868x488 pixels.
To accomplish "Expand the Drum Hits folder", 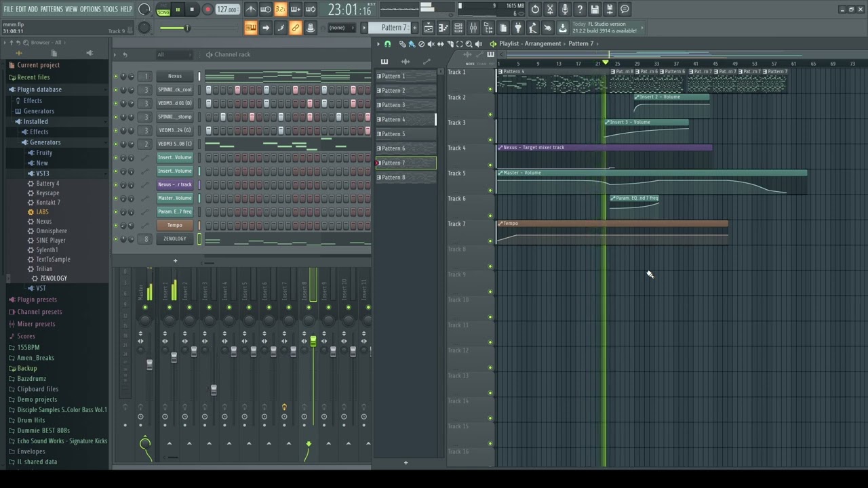I will pos(31,420).
